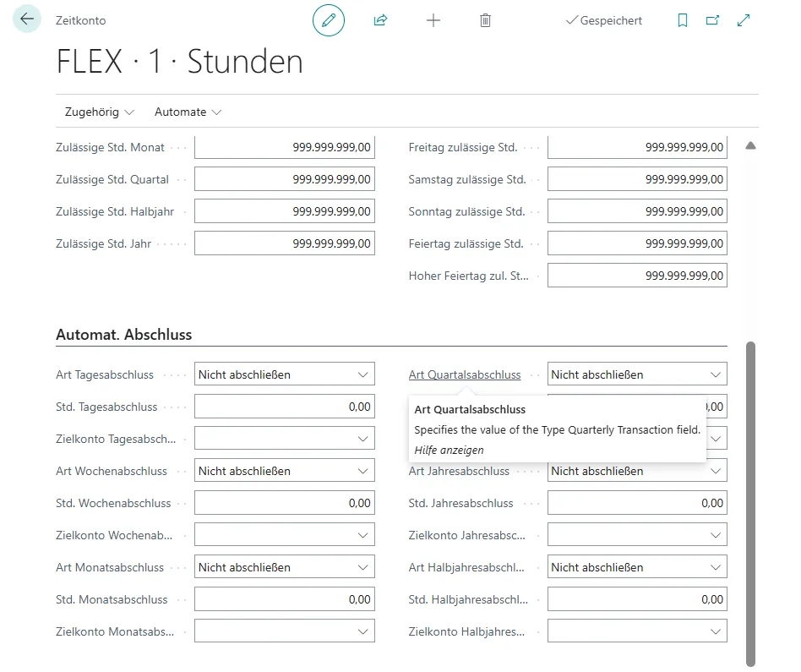Viewport: 801px width, 672px height.
Task: Click the Art Quartalsabschluss field label link
Action: click(463, 374)
